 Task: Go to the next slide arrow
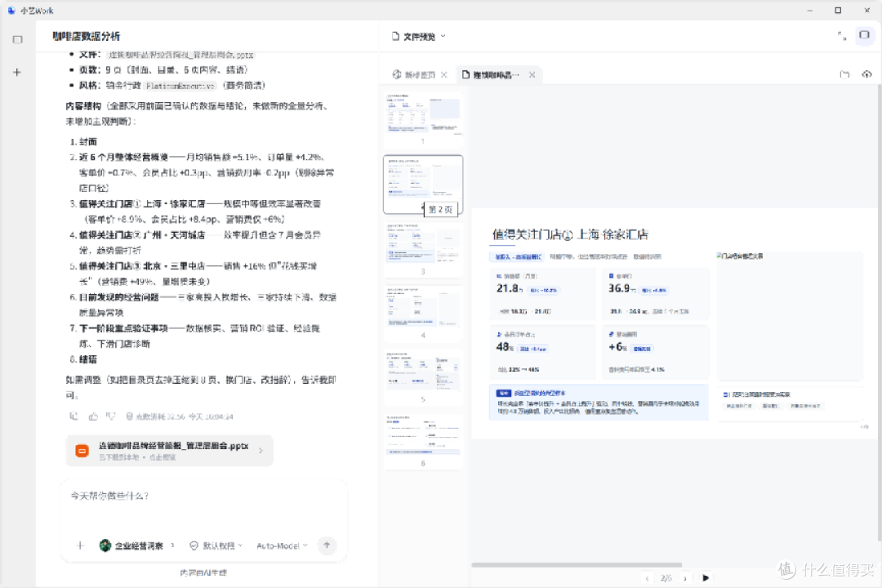click(684, 578)
